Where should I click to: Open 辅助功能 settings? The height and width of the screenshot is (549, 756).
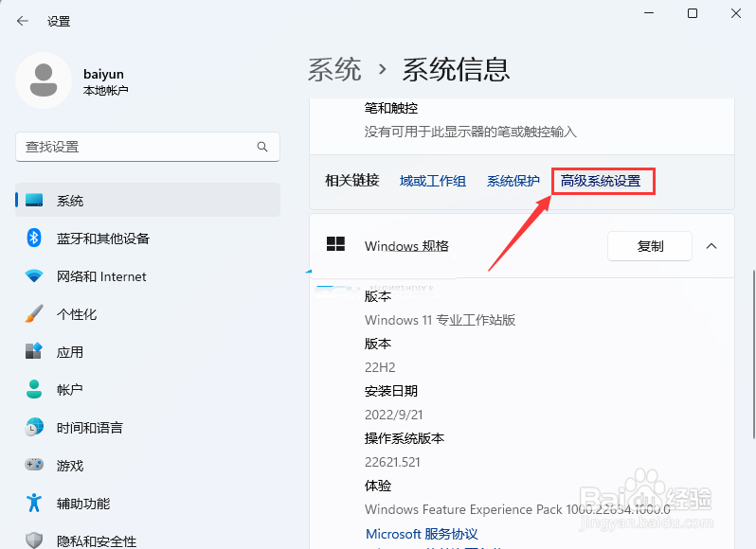pyautogui.click(x=148, y=504)
